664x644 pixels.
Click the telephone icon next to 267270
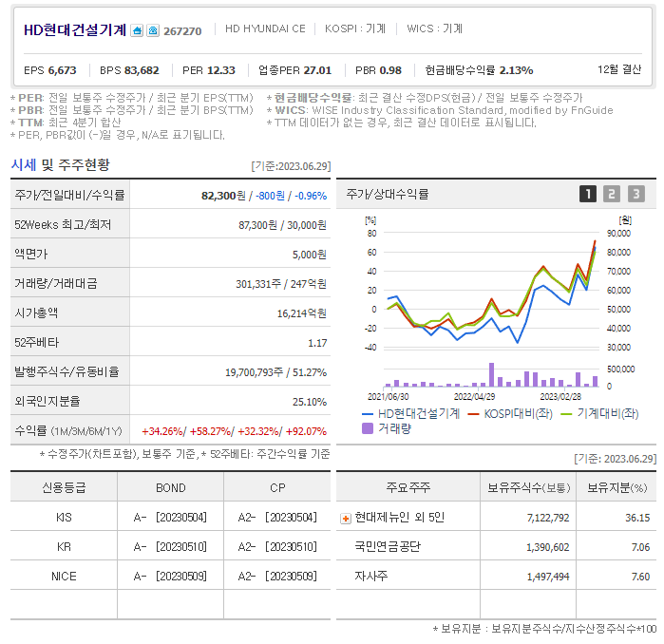pos(152,30)
